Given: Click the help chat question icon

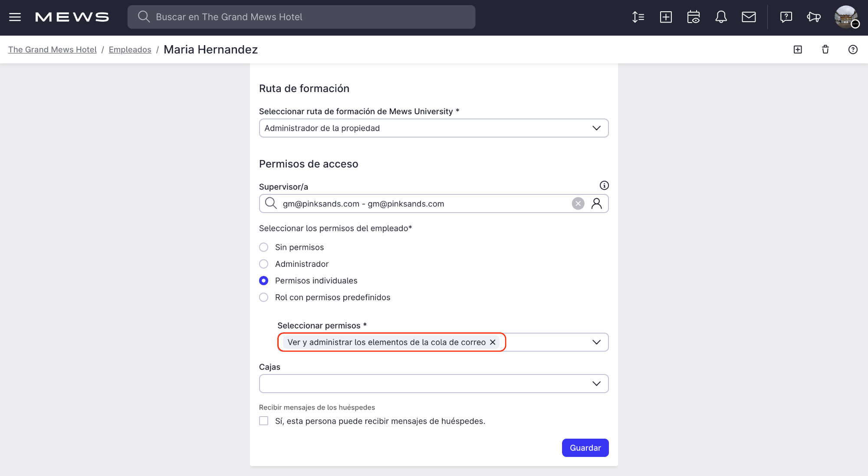Looking at the screenshot, I should coord(786,17).
